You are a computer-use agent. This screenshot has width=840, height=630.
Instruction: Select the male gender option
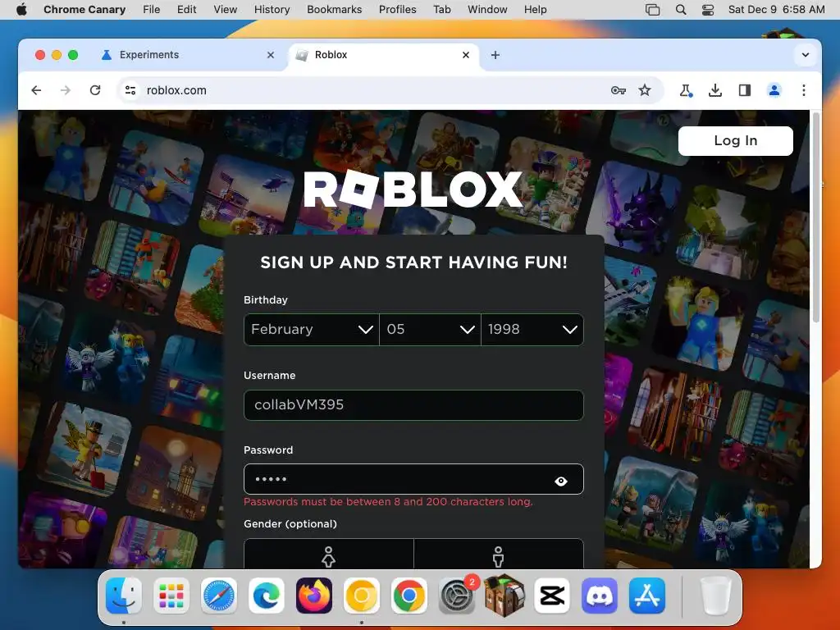(499, 554)
